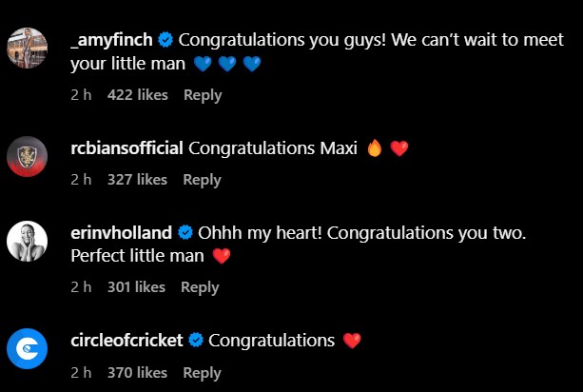Reply to _amyfinch's comment
Image resolution: width=583 pixels, height=392 pixels.
[202, 95]
